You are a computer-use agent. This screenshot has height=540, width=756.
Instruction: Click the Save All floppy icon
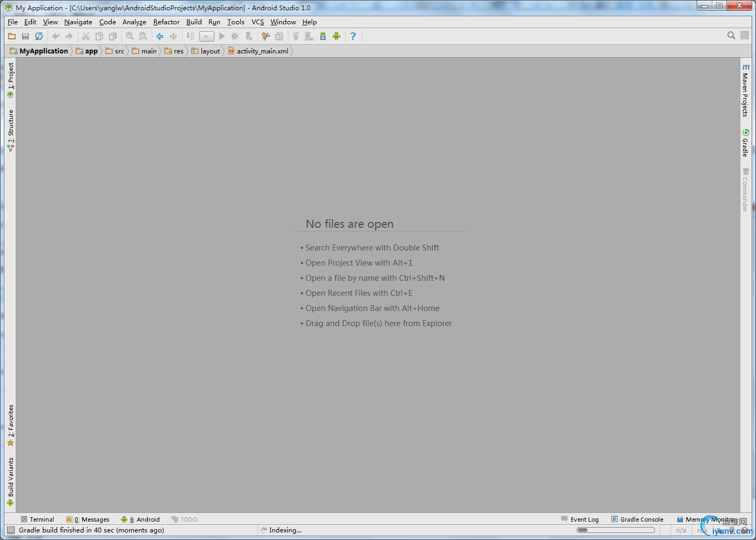pyautogui.click(x=25, y=36)
